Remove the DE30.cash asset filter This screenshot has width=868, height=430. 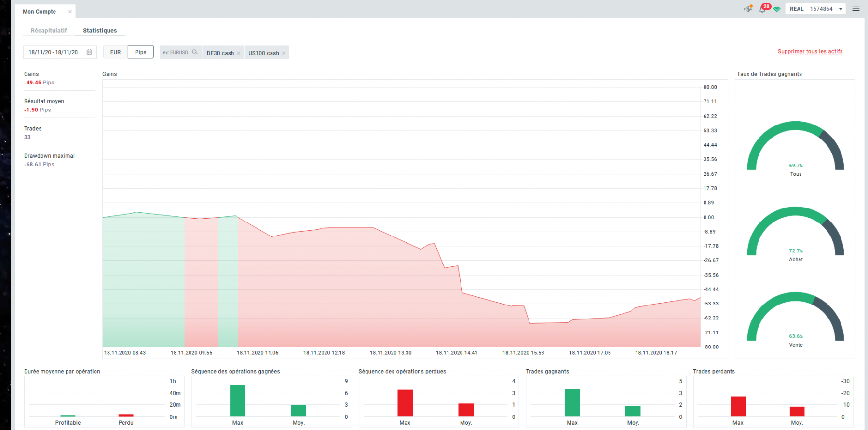pos(238,53)
